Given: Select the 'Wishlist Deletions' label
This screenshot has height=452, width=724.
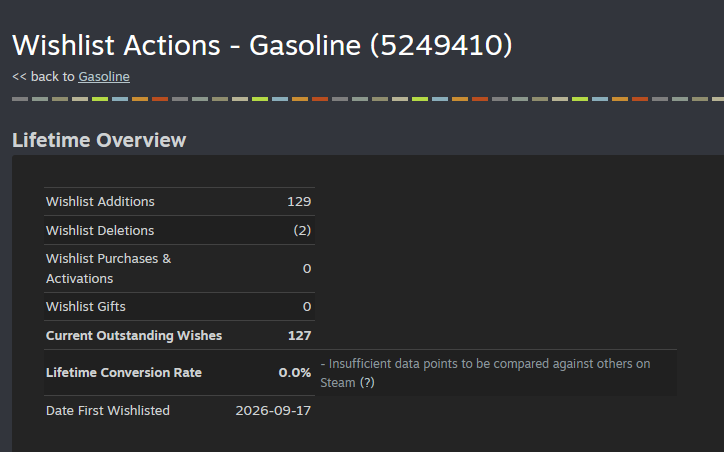Looking at the screenshot, I should (x=100, y=230).
